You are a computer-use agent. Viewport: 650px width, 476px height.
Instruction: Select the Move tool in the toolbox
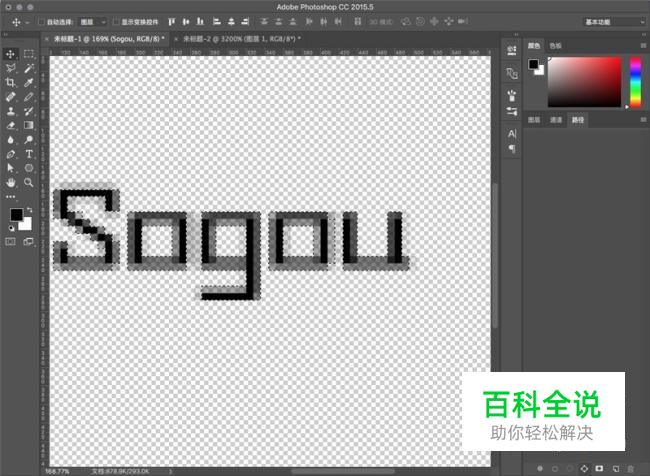[x=10, y=54]
